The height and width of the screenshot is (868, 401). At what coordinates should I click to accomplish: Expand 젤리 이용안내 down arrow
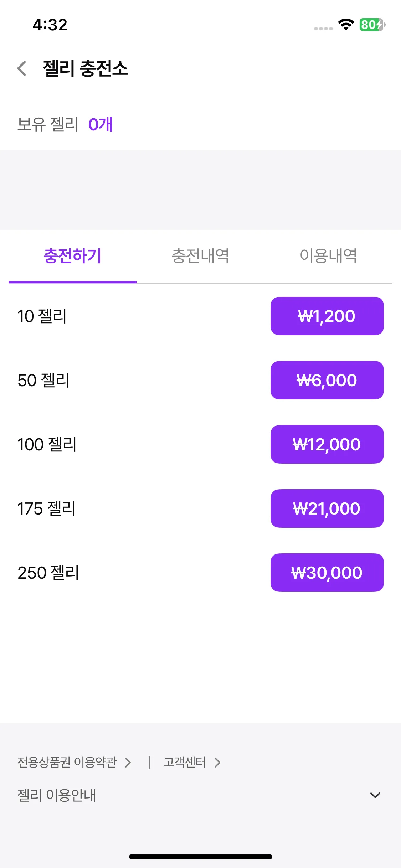click(375, 795)
